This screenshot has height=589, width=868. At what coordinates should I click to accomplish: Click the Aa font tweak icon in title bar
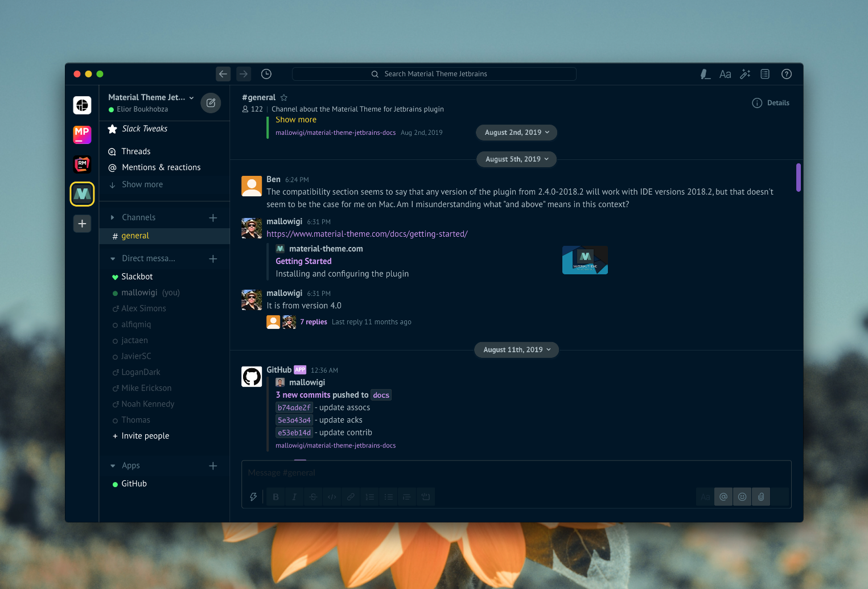(725, 74)
